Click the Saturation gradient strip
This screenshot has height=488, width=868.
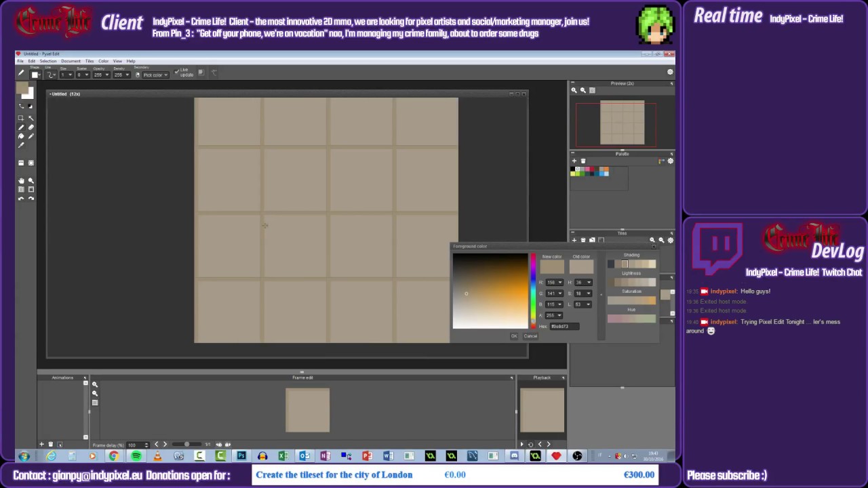631,300
